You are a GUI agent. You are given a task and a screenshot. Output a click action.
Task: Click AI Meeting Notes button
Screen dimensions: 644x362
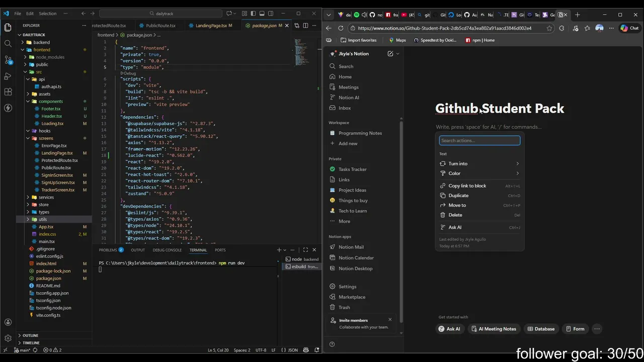pyautogui.click(x=494, y=329)
